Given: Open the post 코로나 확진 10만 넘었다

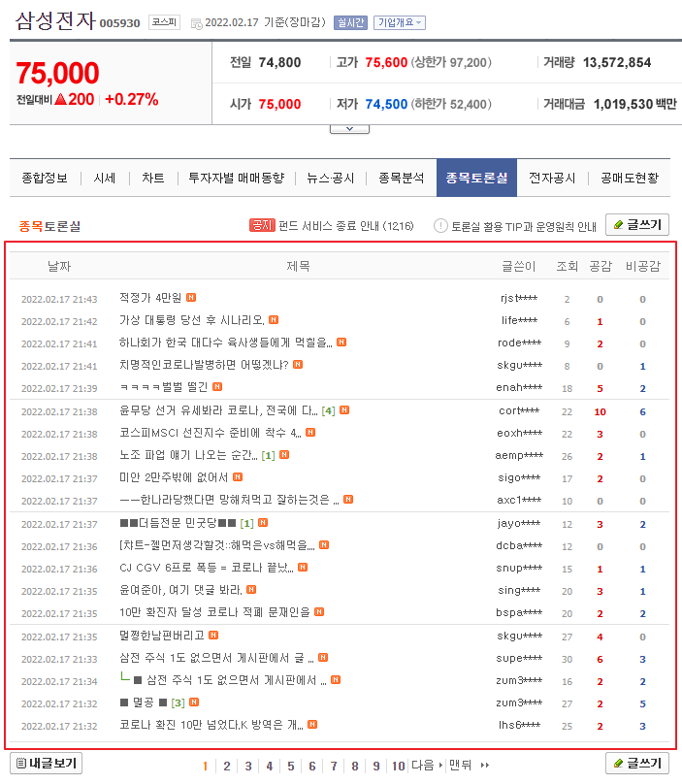Looking at the screenshot, I should click(x=211, y=725).
